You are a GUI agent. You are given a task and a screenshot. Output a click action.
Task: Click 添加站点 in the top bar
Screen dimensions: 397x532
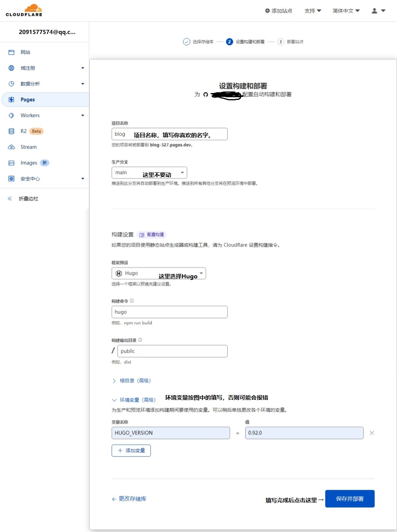pyautogui.click(x=279, y=11)
